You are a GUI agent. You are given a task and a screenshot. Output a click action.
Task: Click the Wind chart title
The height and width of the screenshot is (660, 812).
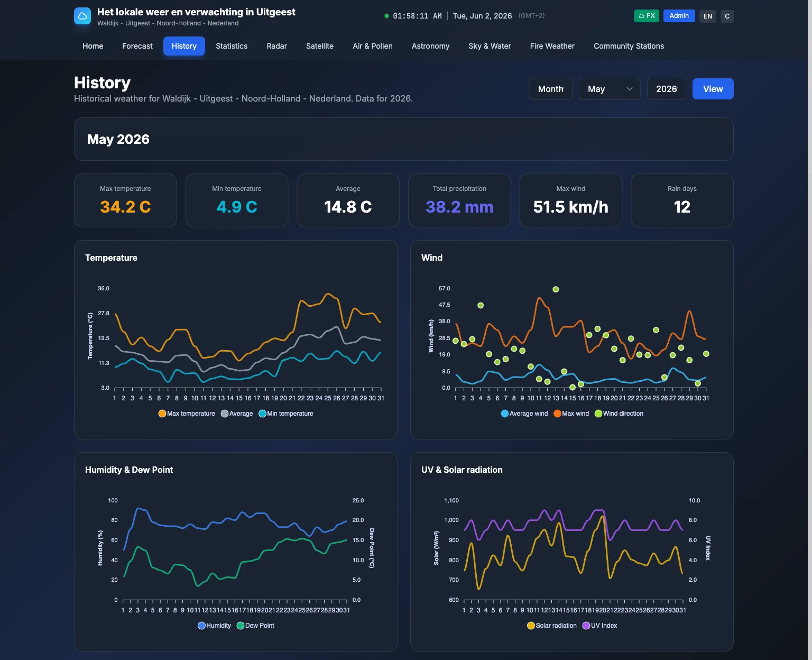[x=432, y=258]
